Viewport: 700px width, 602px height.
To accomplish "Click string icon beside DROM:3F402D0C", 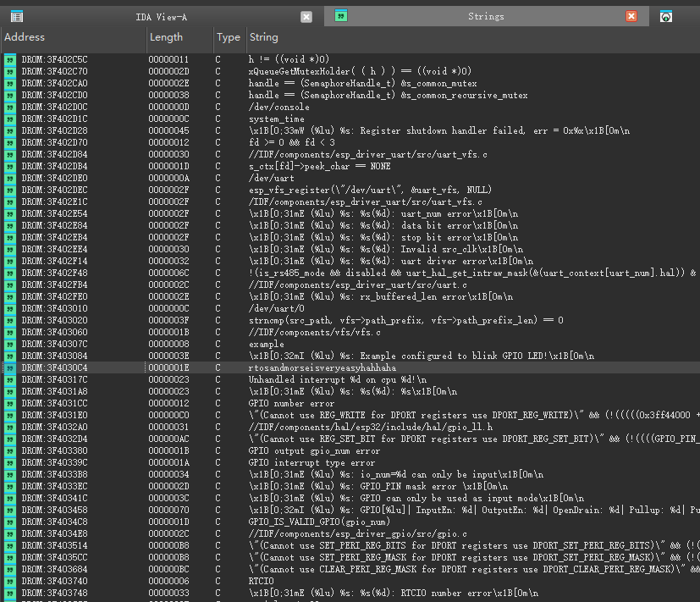I will pos(10,108).
